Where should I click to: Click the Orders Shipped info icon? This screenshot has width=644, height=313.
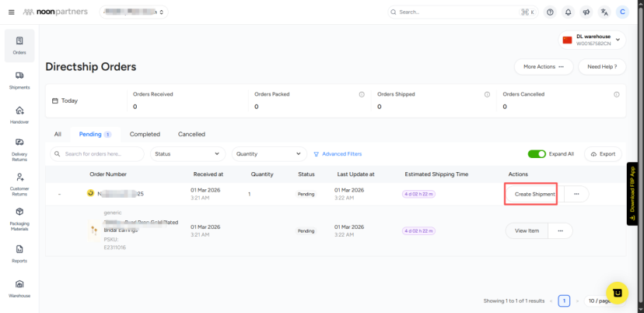tap(487, 94)
